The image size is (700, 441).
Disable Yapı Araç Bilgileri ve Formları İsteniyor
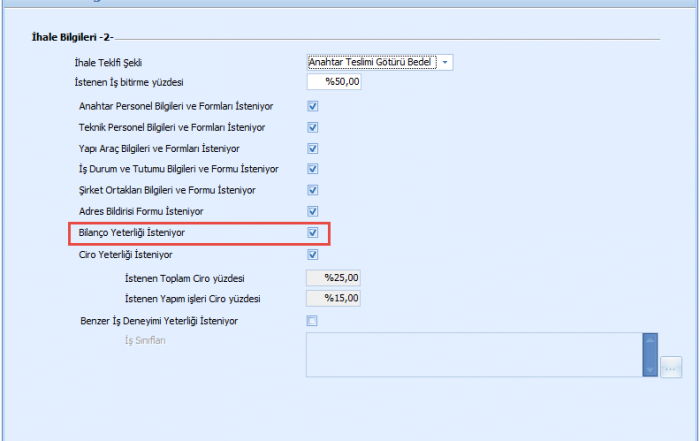pyautogui.click(x=312, y=148)
